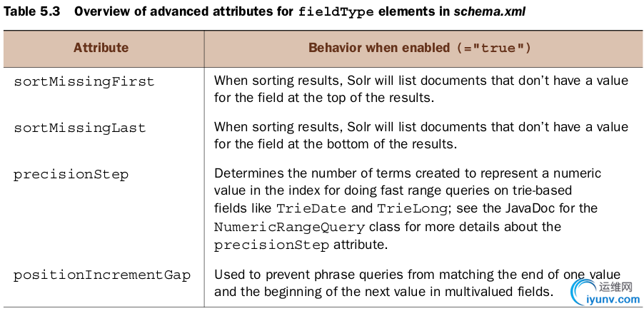This screenshot has height=311, width=644.
Task: Click the sortMissingLast description text
Action: coord(421,135)
